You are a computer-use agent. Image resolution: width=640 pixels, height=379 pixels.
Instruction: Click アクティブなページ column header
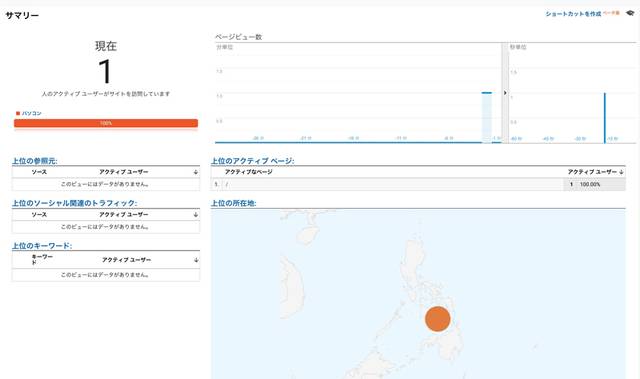tap(249, 172)
